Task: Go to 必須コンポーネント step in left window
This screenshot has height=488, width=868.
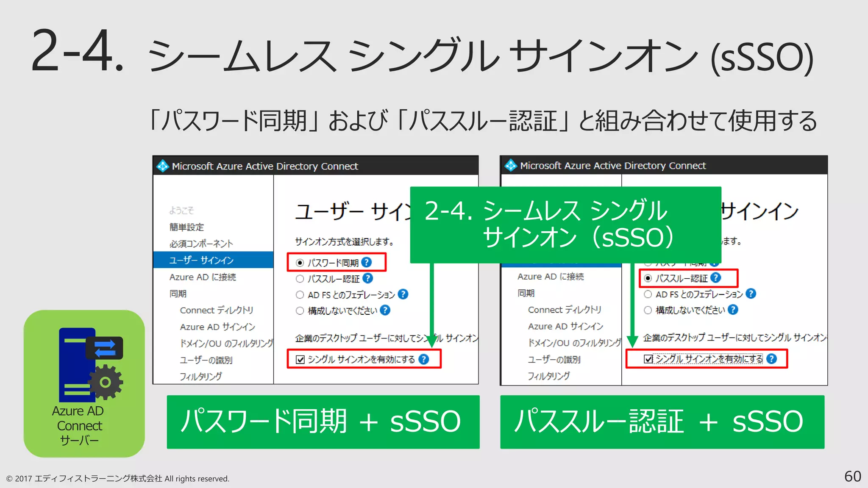Action: pyautogui.click(x=201, y=244)
